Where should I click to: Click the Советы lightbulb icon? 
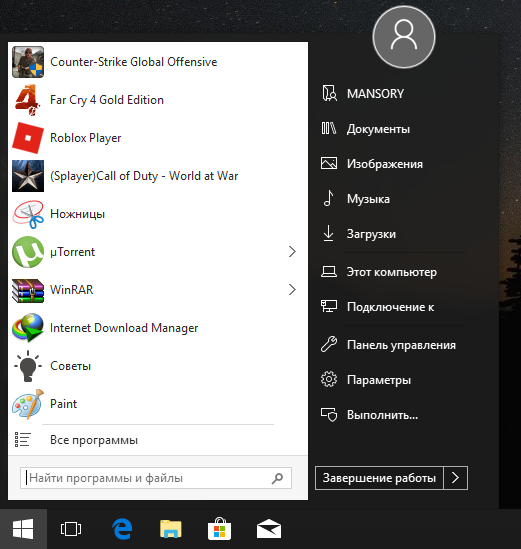(28, 366)
